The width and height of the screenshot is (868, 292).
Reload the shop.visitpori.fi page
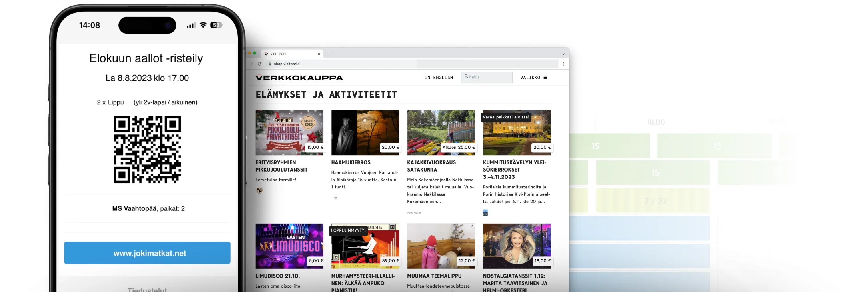click(259, 64)
